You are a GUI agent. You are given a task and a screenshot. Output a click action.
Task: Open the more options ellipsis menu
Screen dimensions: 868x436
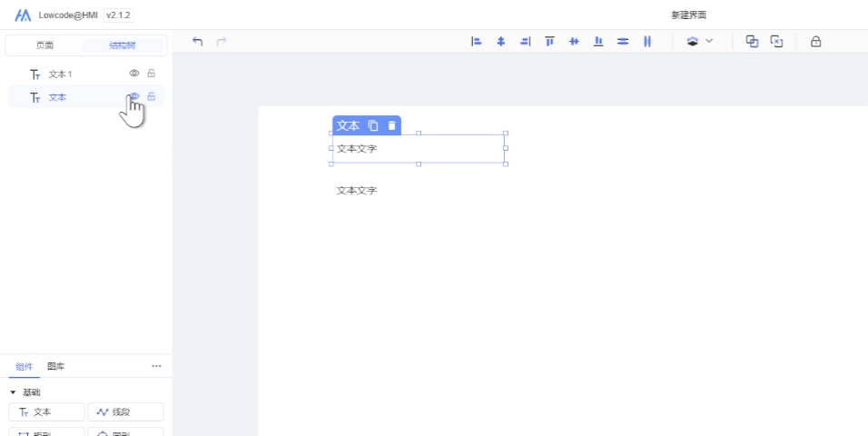[156, 366]
